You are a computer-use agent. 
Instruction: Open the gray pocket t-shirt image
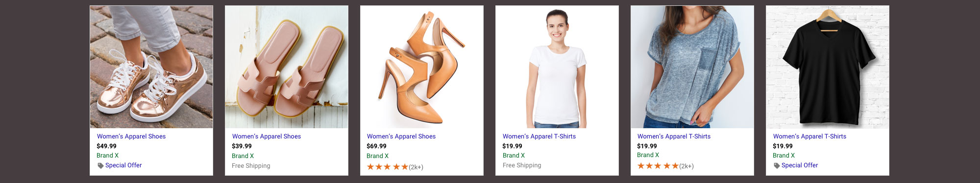(692, 67)
